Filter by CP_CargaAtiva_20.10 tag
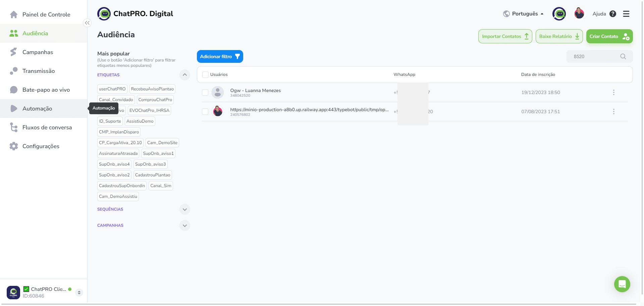The image size is (644, 306). [x=120, y=143]
